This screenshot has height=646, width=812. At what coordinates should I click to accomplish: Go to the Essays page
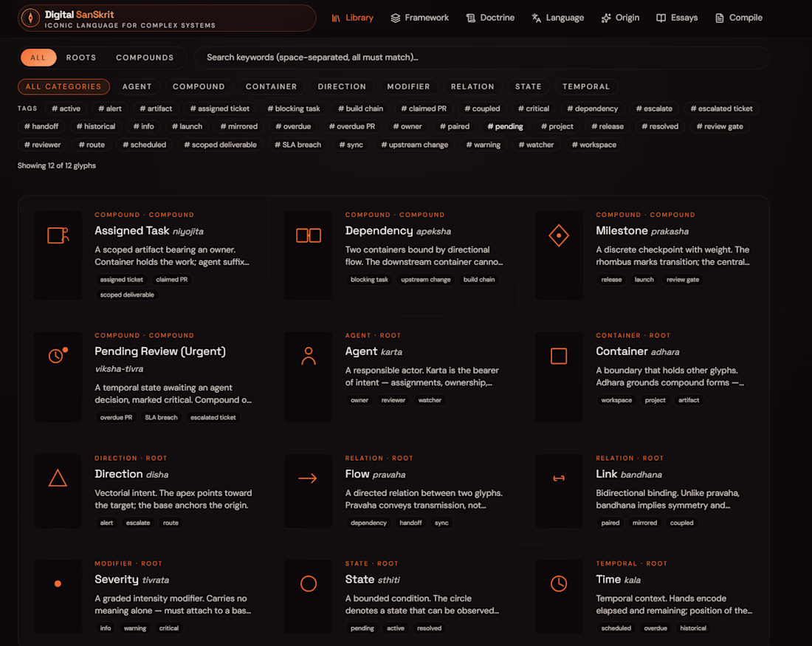pos(678,18)
